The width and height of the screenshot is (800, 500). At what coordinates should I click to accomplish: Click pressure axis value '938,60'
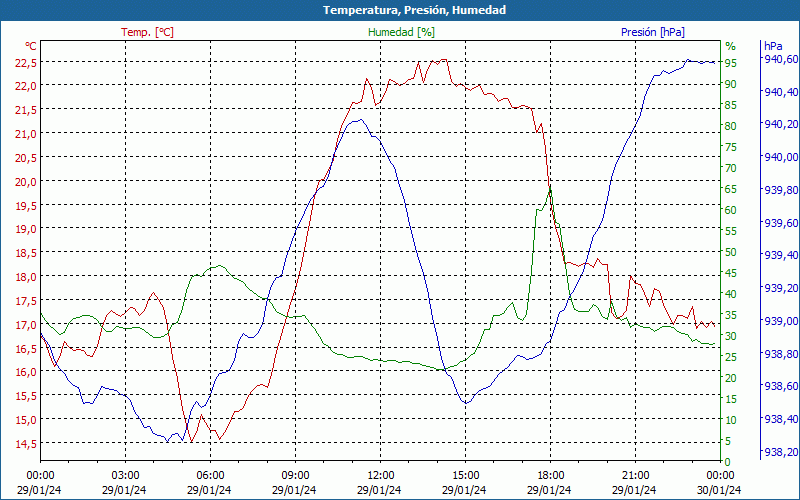pos(780,386)
